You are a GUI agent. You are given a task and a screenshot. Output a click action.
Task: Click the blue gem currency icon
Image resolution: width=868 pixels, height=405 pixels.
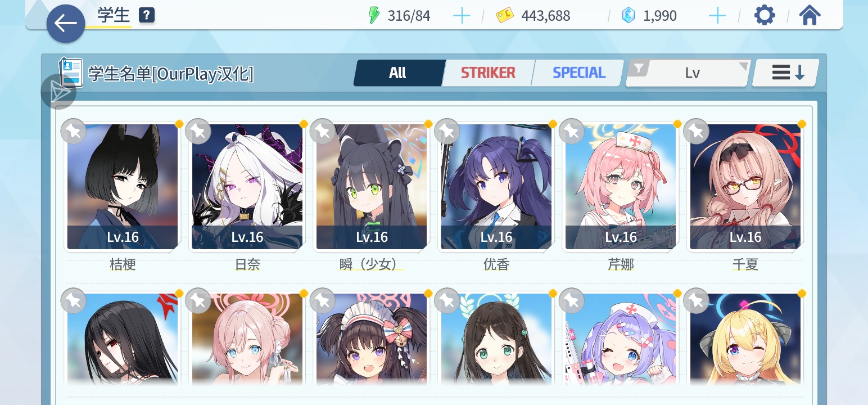click(x=628, y=16)
